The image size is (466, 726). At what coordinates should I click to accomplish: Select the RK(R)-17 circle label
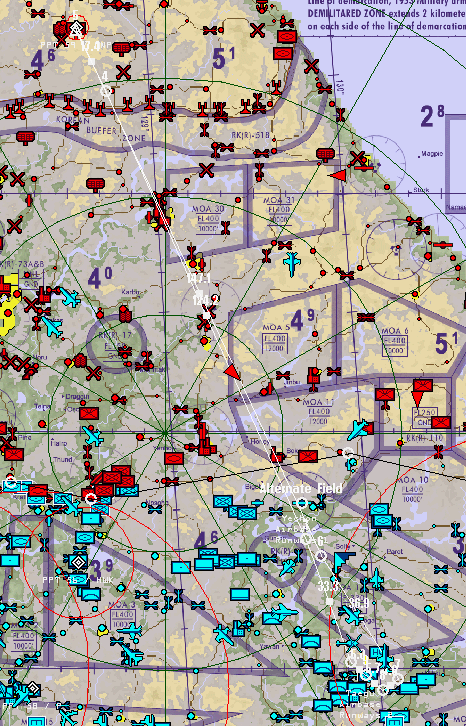coord(115,335)
